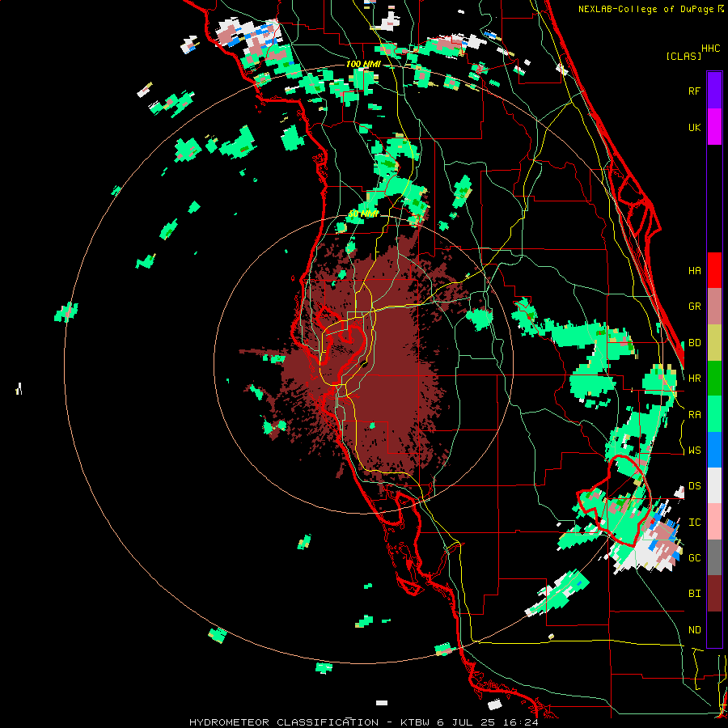This screenshot has height=728, width=728.
Task: Click the RF purple legend swatch
Action: [714, 91]
